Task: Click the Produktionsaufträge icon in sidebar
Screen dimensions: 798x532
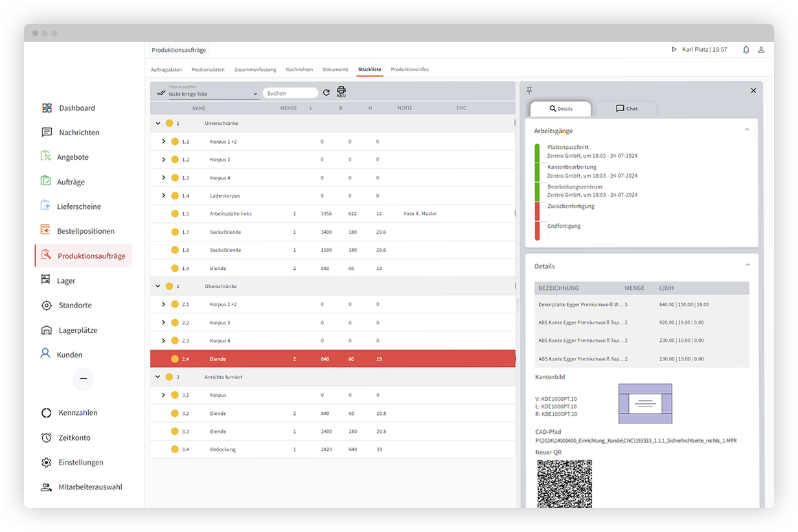Action: pos(46,256)
